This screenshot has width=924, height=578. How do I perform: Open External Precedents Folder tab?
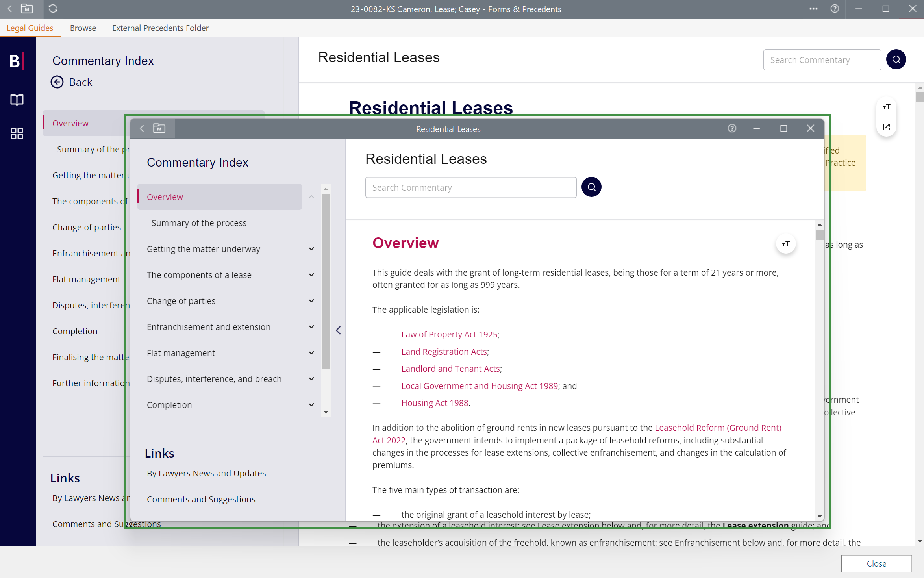(x=160, y=28)
